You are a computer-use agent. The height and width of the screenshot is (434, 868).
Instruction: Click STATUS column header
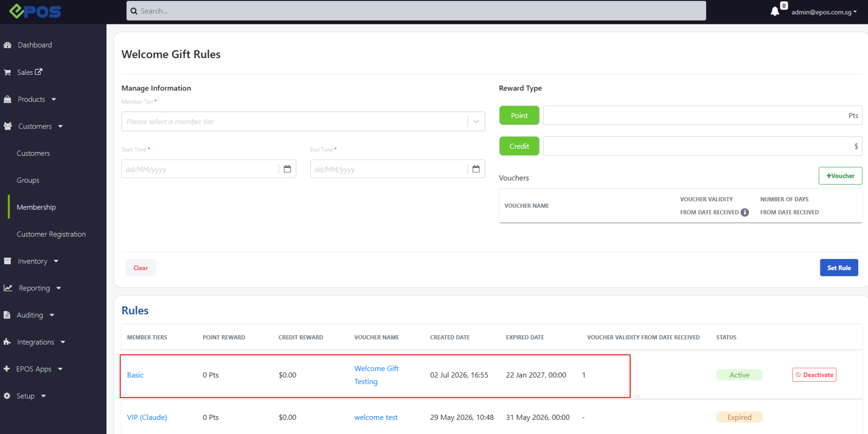(726, 338)
